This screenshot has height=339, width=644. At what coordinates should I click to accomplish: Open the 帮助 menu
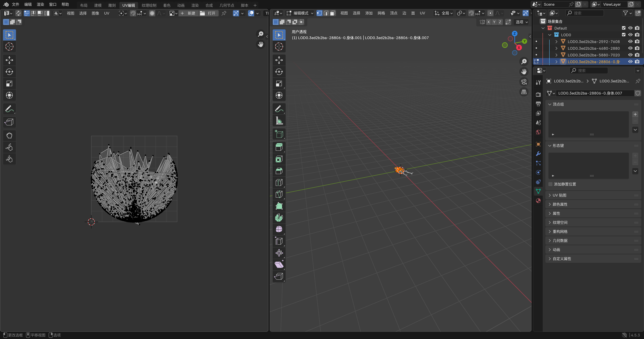click(65, 5)
